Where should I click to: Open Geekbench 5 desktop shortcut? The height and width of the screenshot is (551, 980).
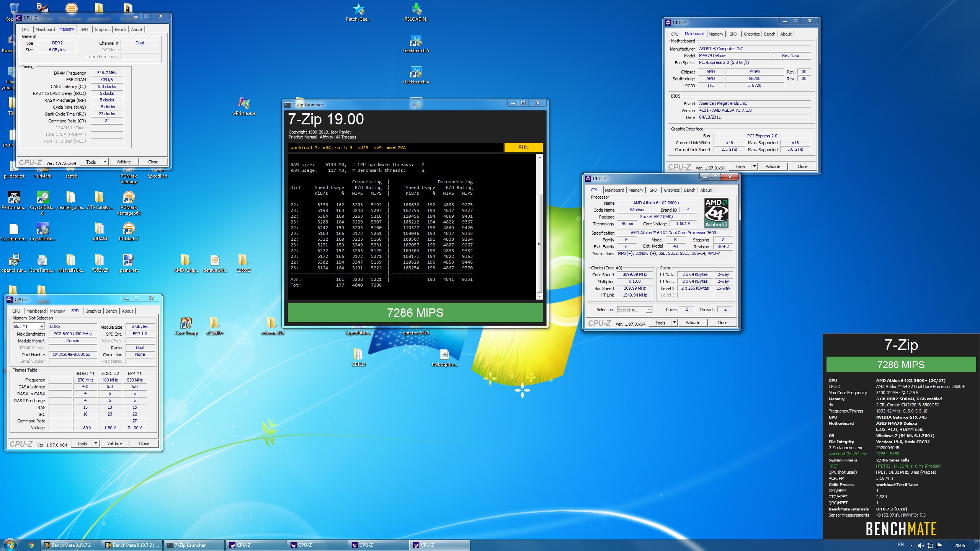416,44
